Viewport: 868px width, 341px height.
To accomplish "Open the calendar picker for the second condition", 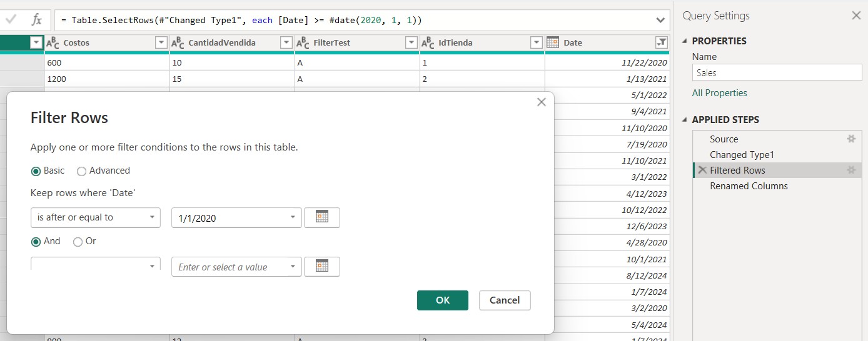I will [322, 267].
